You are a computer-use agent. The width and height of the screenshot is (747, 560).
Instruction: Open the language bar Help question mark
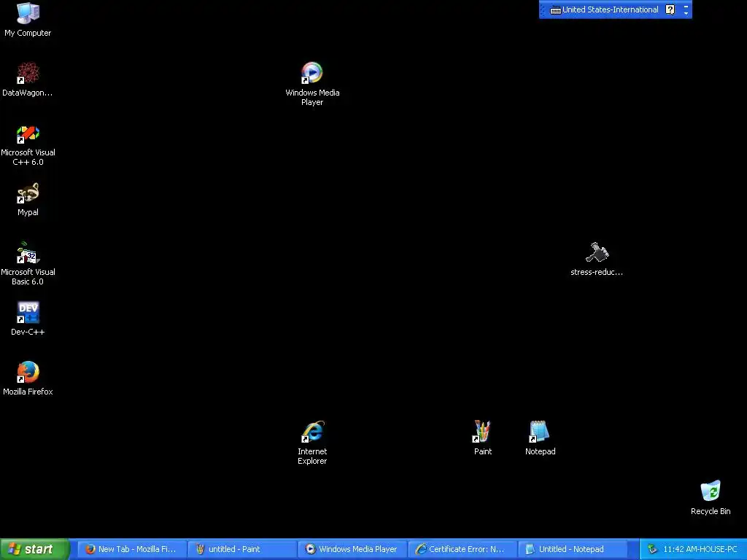[670, 9]
